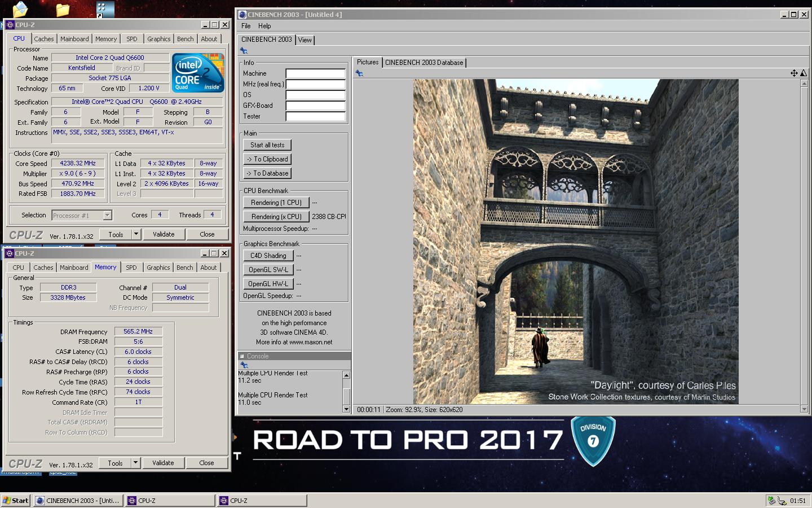Click Start all tests

pos(267,145)
